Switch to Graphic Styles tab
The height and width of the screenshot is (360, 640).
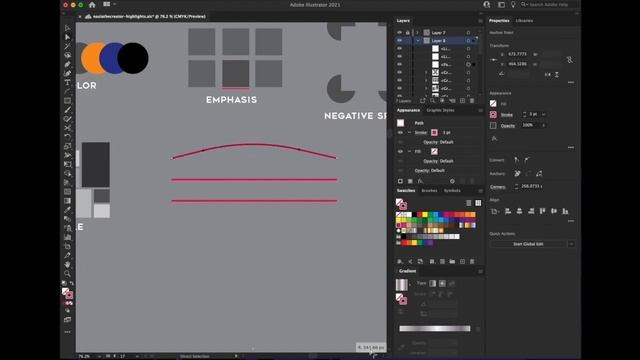point(440,110)
